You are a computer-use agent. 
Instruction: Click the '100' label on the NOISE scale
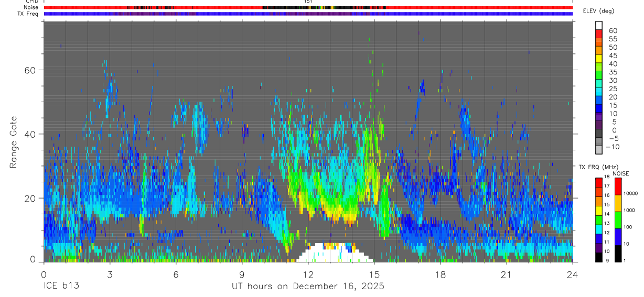(x=628, y=227)
